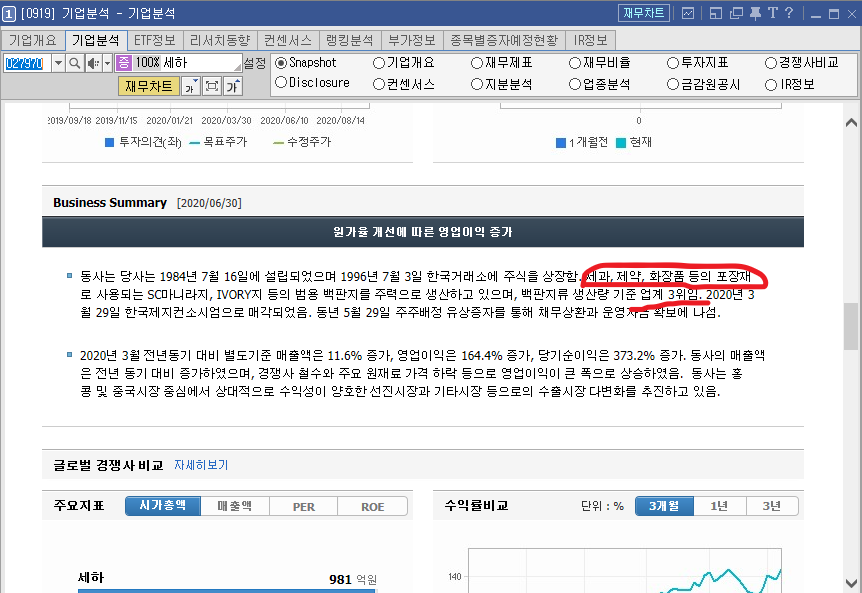The image size is (862, 593).
Task: Decrease font size with small 가 button
Action: (x=190, y=86)
